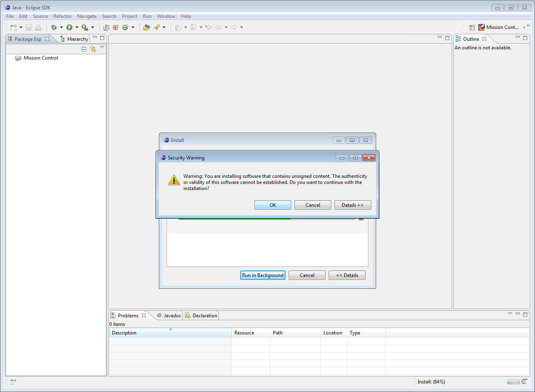Click the red stop icon beside progress bar
The width and height of the screenshot is (535, 392).
tap(361, 219)
